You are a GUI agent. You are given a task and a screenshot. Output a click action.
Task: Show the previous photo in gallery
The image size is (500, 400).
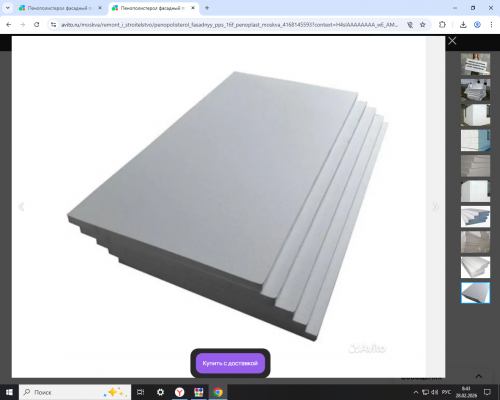21,207
